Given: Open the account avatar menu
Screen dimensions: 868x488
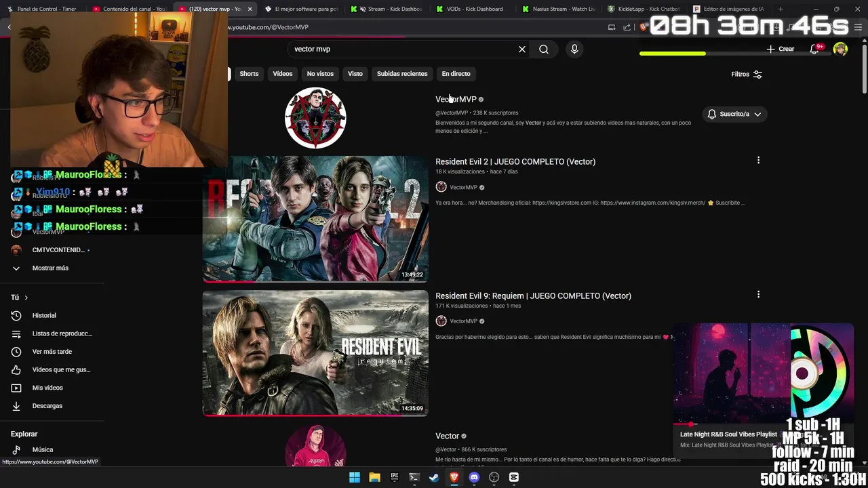Looking at the screenshot, I should (840, 49).
